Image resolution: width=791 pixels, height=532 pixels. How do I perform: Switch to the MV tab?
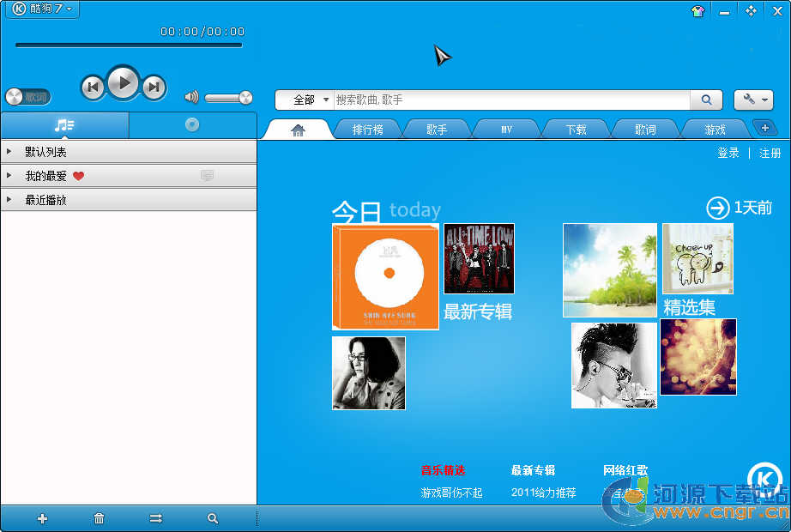pyautogui.click(x=506, y=130)
